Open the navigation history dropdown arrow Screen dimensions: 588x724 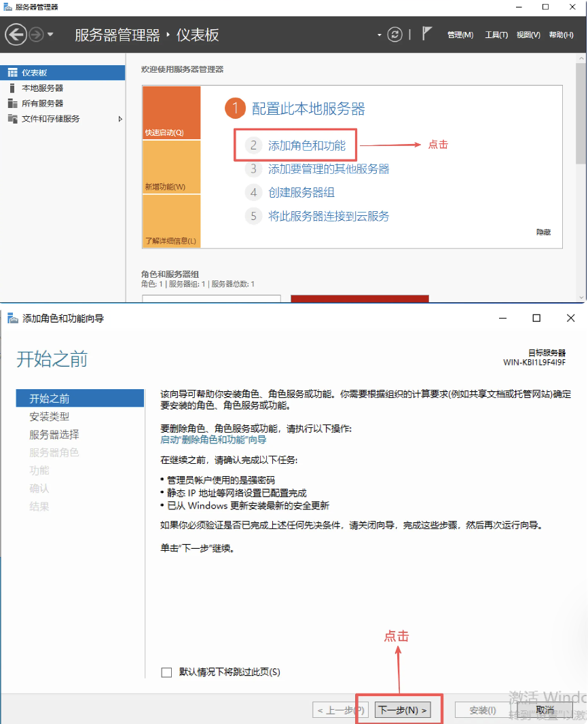click(50, 35)
